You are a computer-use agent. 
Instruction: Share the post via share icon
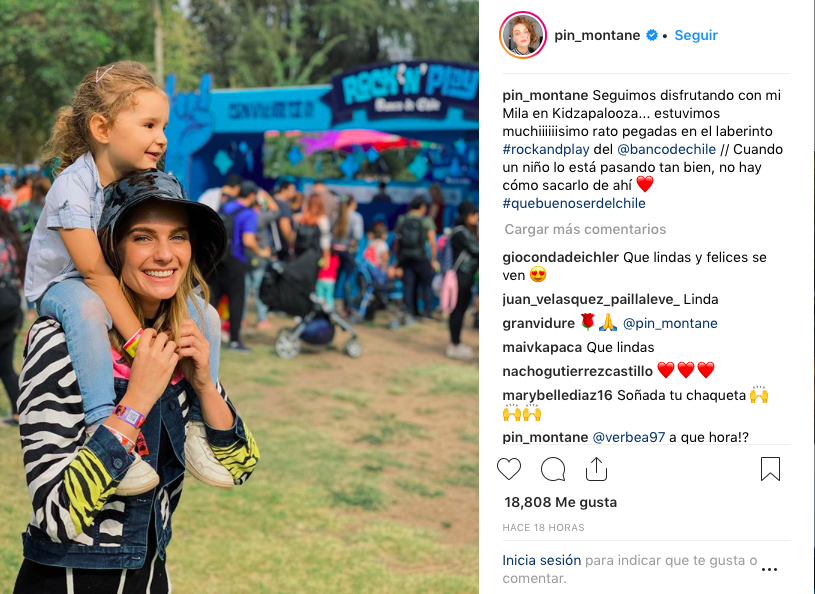click(x=596, y=469)
